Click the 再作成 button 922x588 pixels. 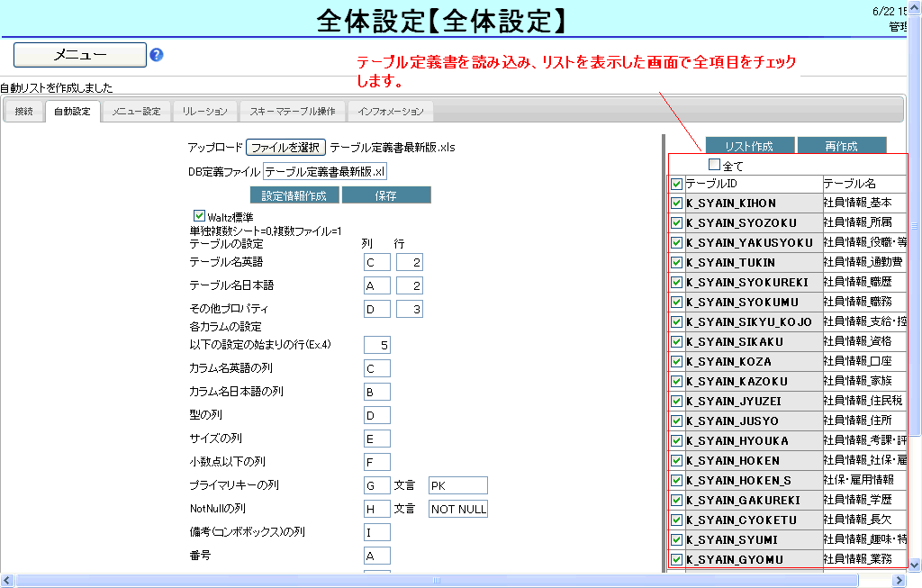click(841, 146)
